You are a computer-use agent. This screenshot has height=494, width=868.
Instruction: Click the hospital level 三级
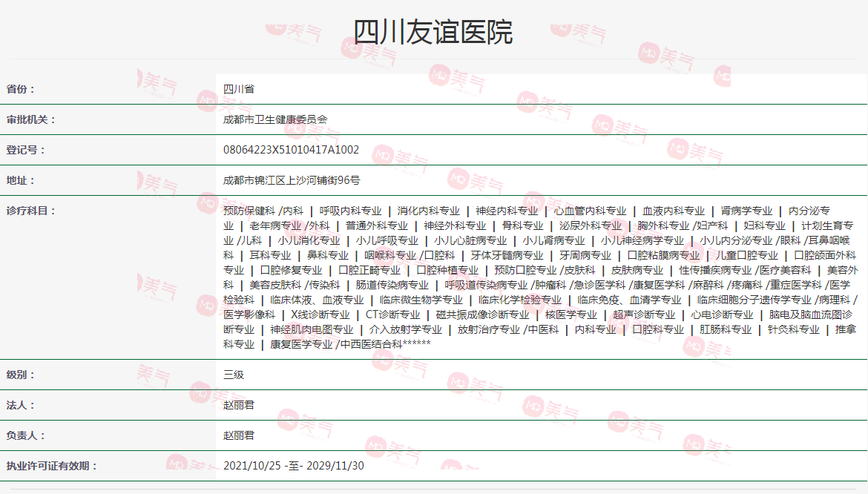(231, 375)
